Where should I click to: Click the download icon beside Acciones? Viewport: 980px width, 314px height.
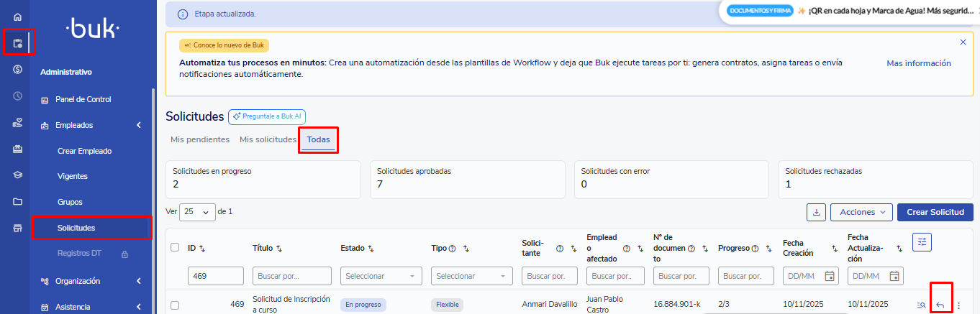click(x=816, y=212)
